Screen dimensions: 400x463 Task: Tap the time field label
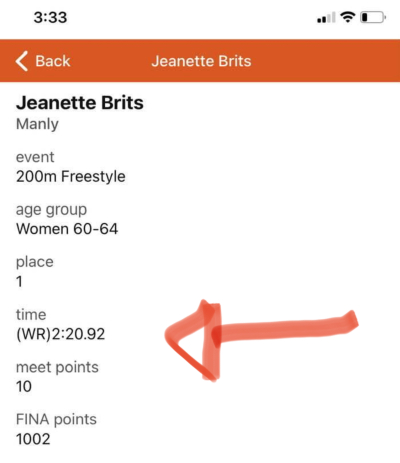pyautogui.click(x=31, y=315)
